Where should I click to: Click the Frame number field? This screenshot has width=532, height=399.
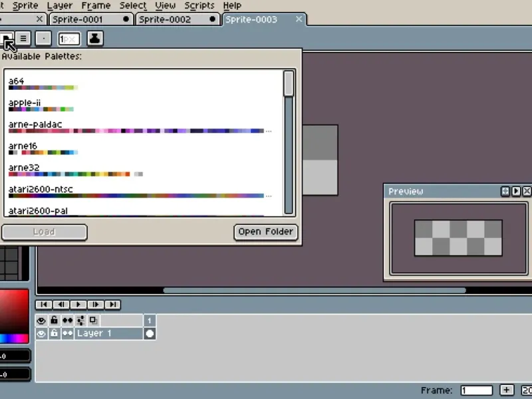coord(477,390)
